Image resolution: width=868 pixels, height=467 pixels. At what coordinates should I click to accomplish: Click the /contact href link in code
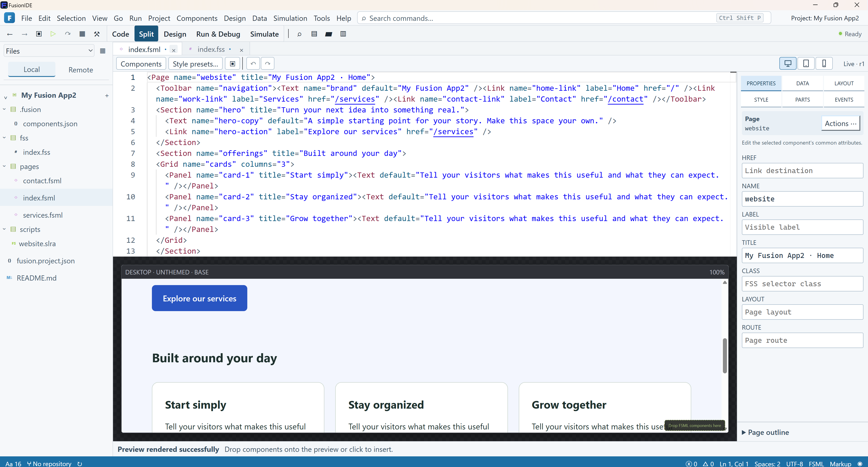(x=625, y=99)
